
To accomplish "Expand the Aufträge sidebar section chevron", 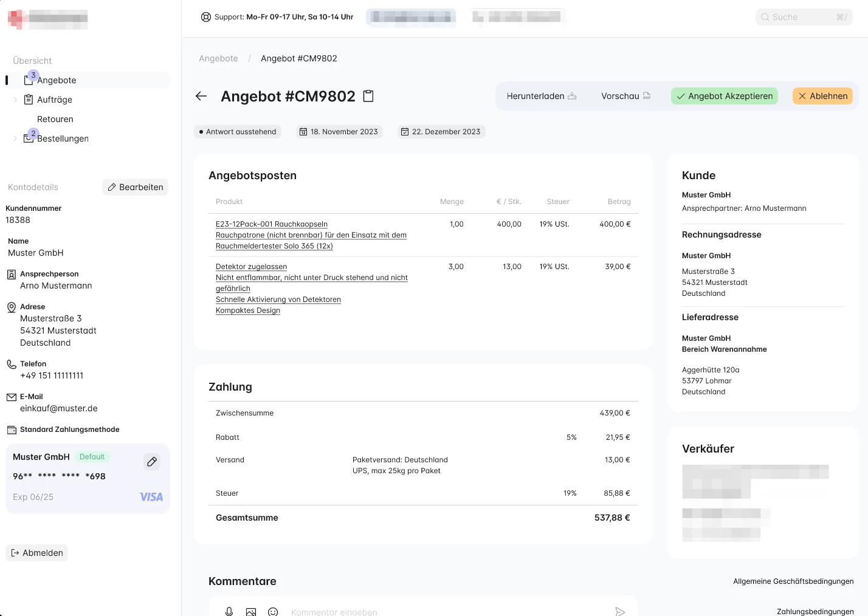I will 15,100.
